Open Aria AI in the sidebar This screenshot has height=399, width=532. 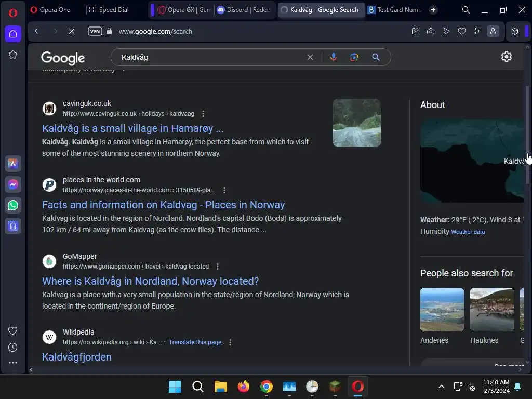(x=13, y=164)
